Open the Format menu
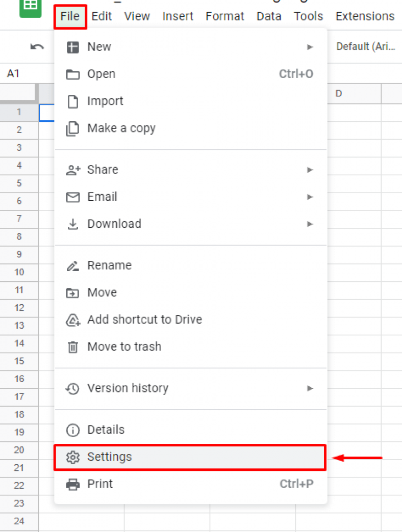 pos(225,16)
